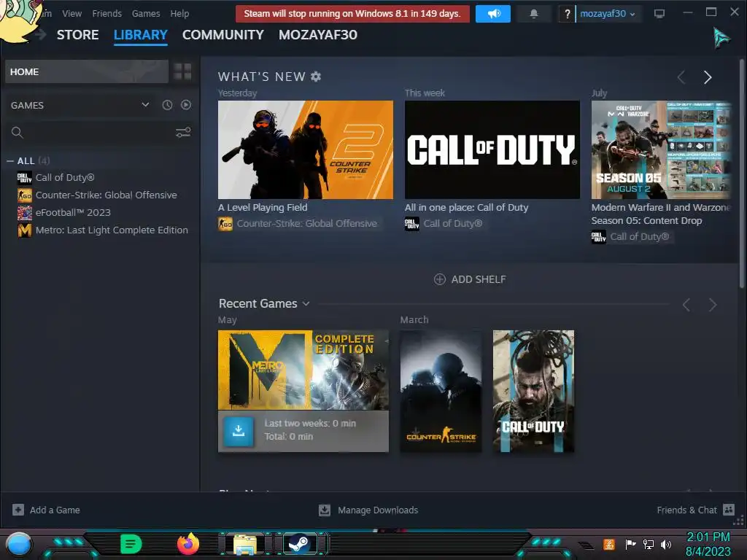Image resolution: width=747 pixels, height=560 pixels.
Task: Click Call of Duty icon under All in one place
Action: (x=412, y=224)
